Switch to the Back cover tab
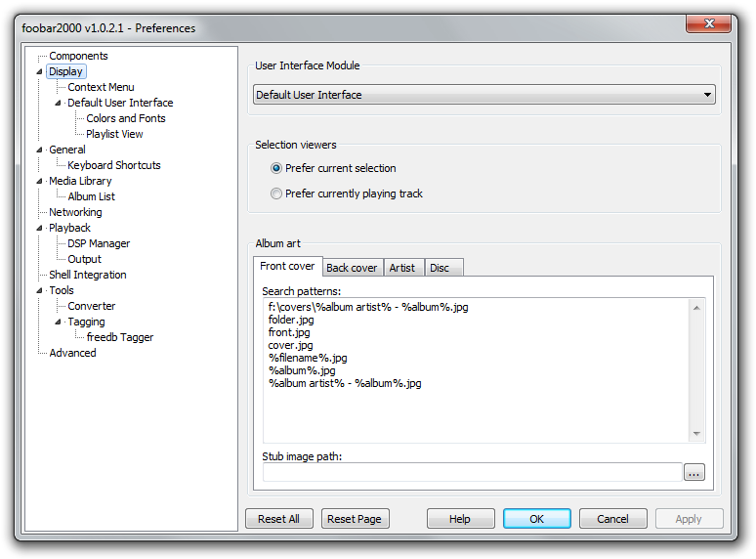This screenshot has width=756, height=559. tap(352, 268)
